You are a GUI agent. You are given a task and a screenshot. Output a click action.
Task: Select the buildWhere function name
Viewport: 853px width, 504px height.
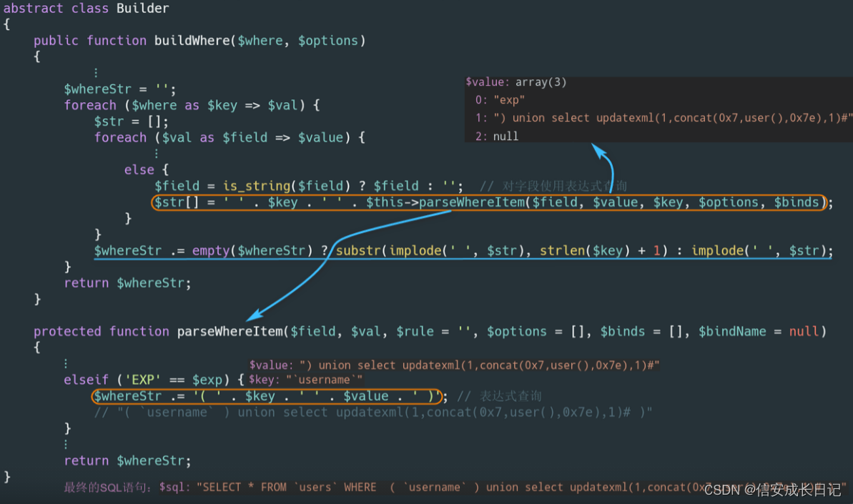192,40
